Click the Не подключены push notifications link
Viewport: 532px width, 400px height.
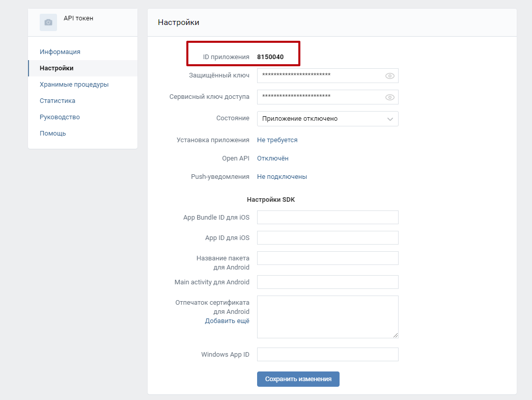282,177
